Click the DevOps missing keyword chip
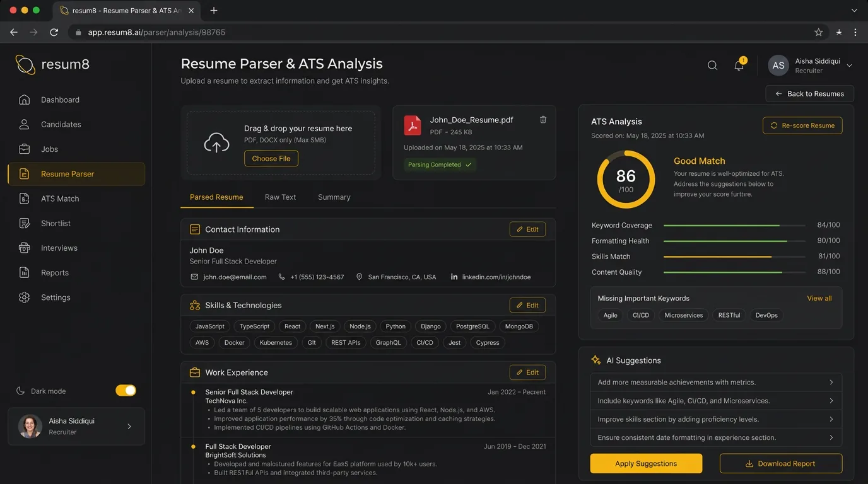Screen dimensions: 868x484 pos(766,315)
